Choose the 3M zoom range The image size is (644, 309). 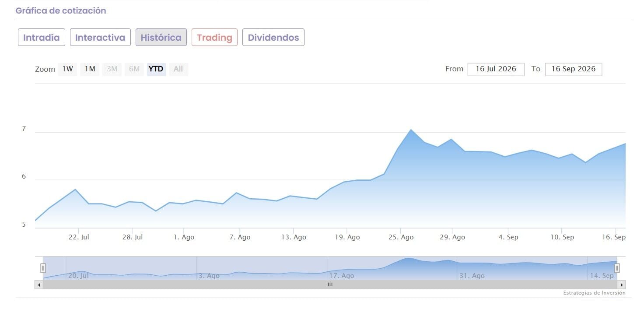pyautogui.click(x=112, y=69)
